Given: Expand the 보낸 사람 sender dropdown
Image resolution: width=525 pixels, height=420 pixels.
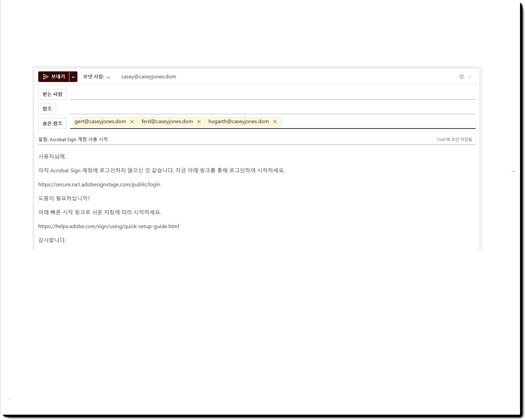Looking at the screenshot, I should coord(97,77).
